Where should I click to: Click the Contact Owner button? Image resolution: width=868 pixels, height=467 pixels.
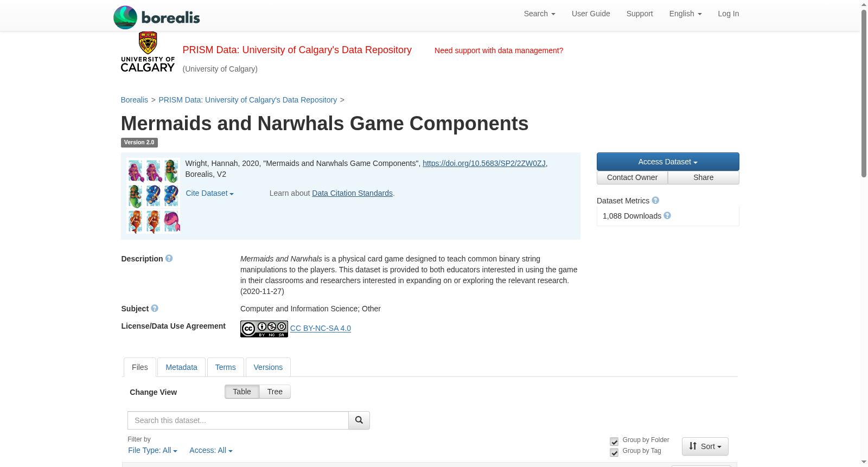(x=632, y=177)
